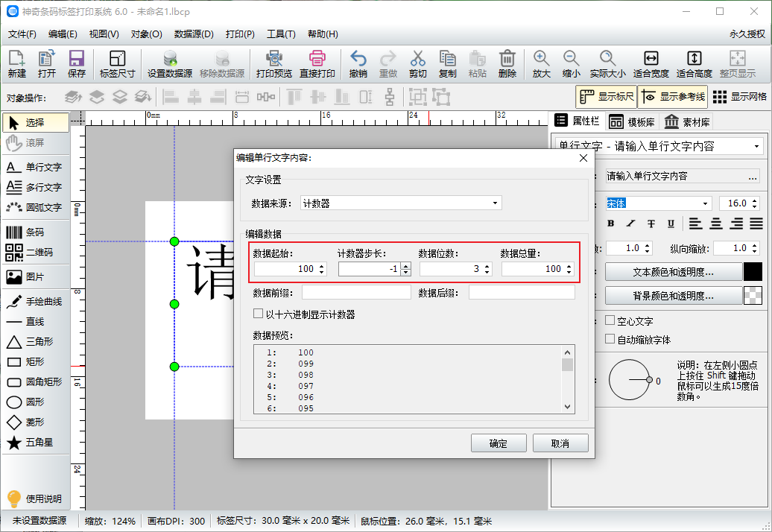Viewport: 772px width, 532px height.
Task: Save the label with the 保存 icon
Action: (x=76, y=64)
